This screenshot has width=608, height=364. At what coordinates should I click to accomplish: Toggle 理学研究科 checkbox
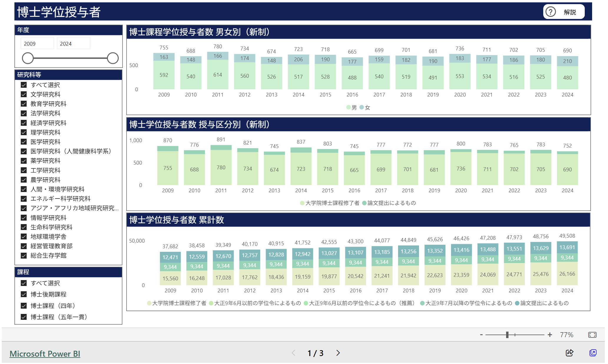click(x=24, y=132)
